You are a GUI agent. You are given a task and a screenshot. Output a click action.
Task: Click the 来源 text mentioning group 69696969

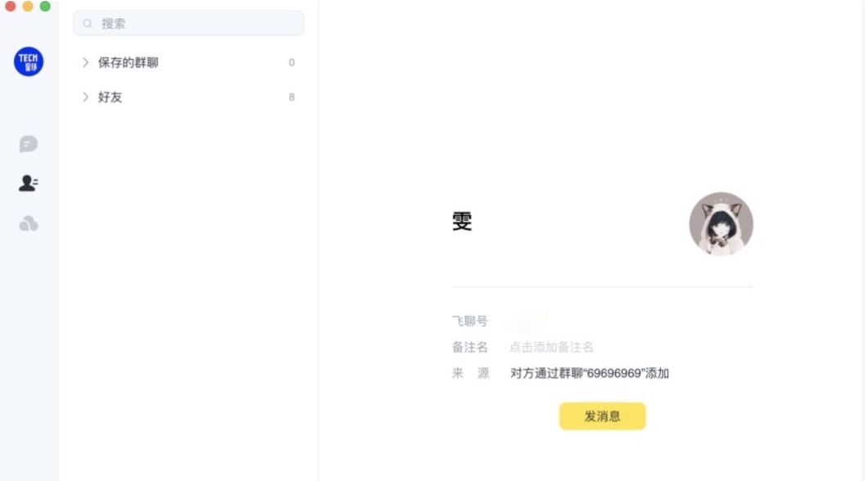point(590,373)
